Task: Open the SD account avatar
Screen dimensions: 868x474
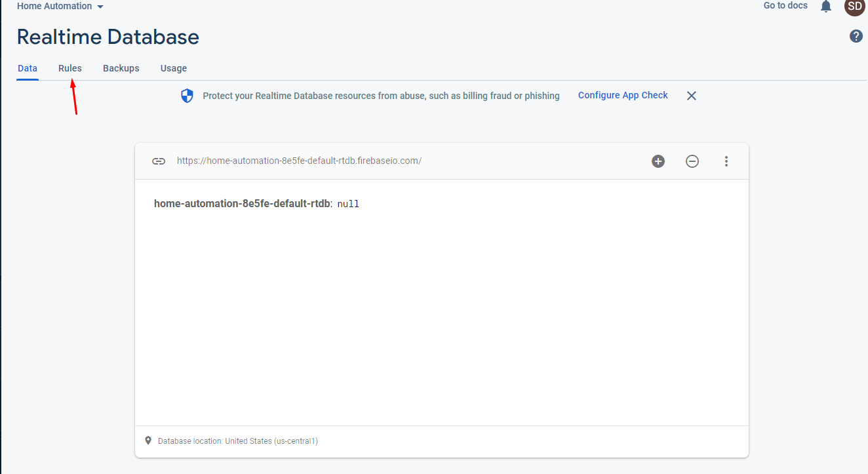Action: pyautogui.click(x=854, y=7)
